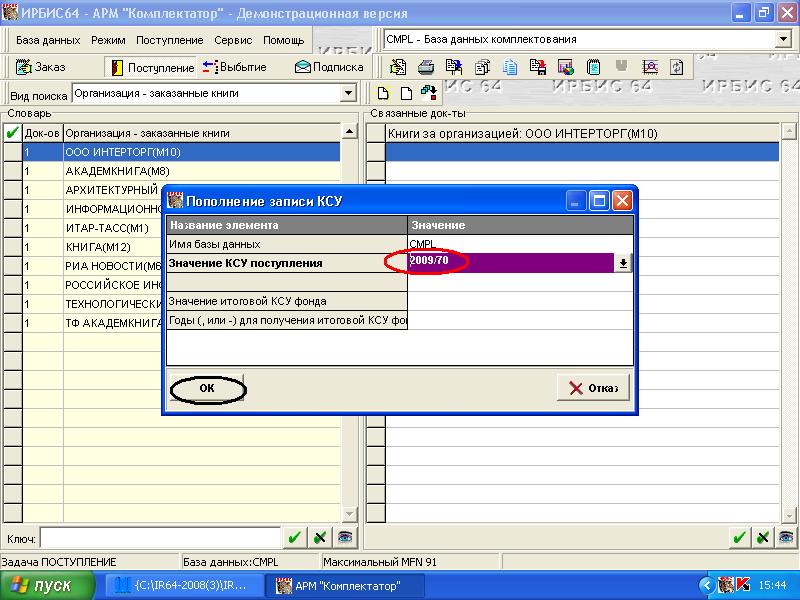Viewport: 800px width, 600px height.
Task: Click the Ключ search input field
Action: [158, 538]
